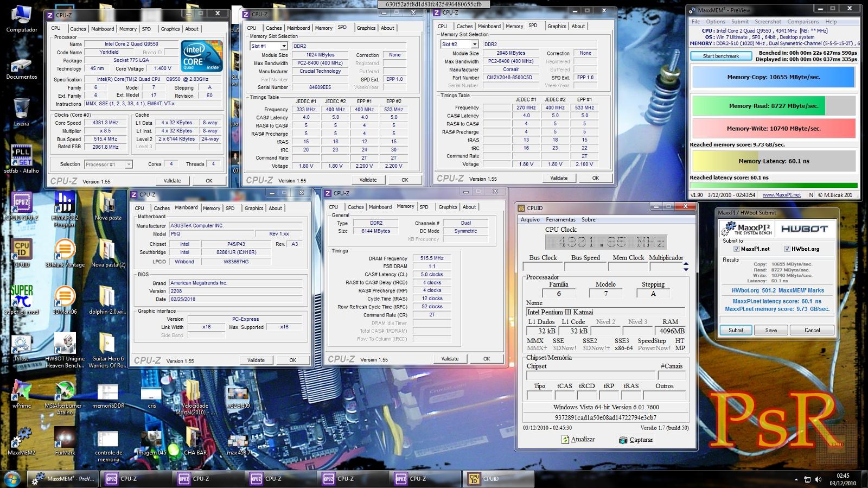
Task: Open the Comparisons menu in MaxxMEM
Action: pyautogui.click(x=803, y=22)
